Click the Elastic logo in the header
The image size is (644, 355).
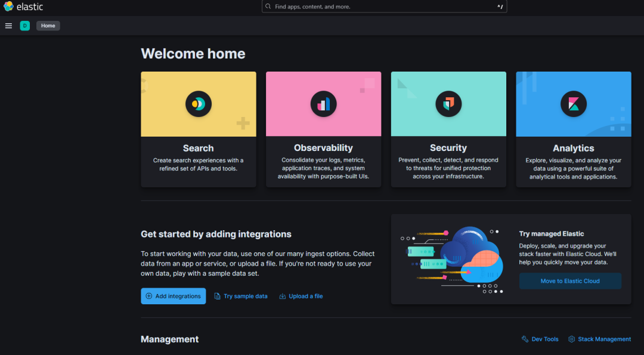point(23,7)
